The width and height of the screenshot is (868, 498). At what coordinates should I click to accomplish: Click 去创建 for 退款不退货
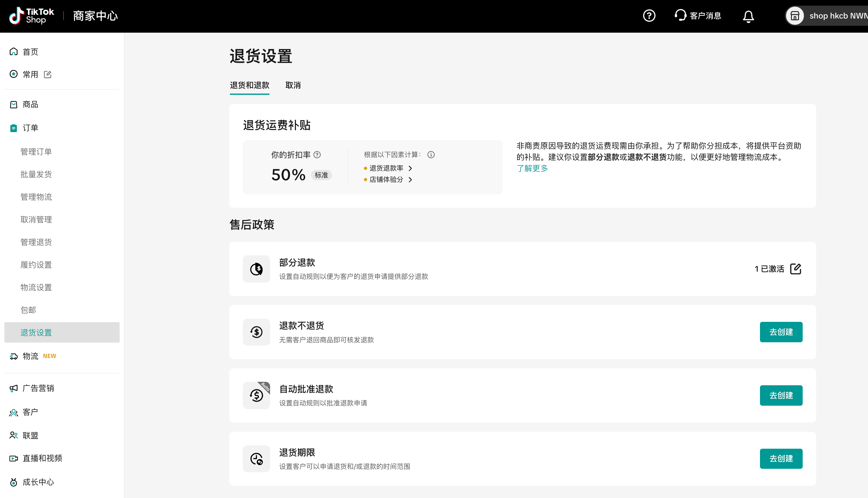[x=781, y=332]
